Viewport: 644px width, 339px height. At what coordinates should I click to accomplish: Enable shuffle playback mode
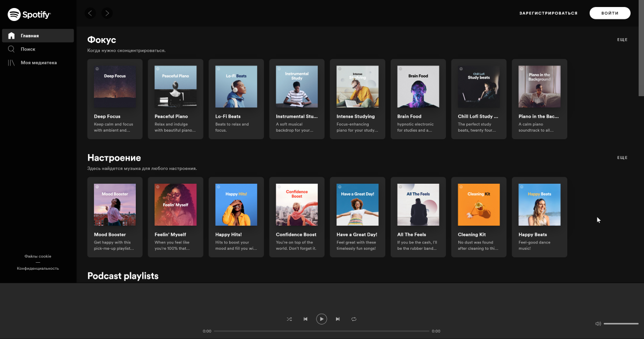(x=289, y=319)
